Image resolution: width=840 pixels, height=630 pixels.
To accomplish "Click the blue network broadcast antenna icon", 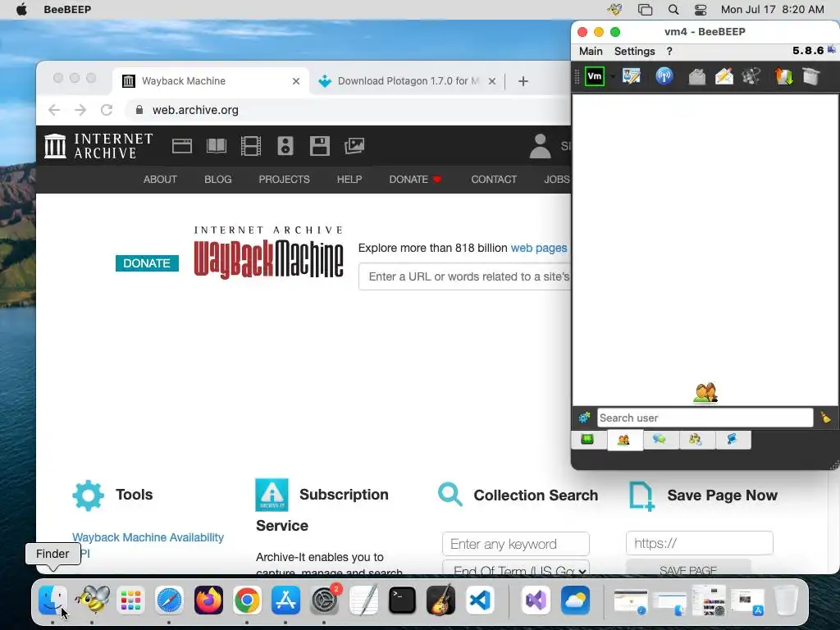I will click(x=664, y=76).
